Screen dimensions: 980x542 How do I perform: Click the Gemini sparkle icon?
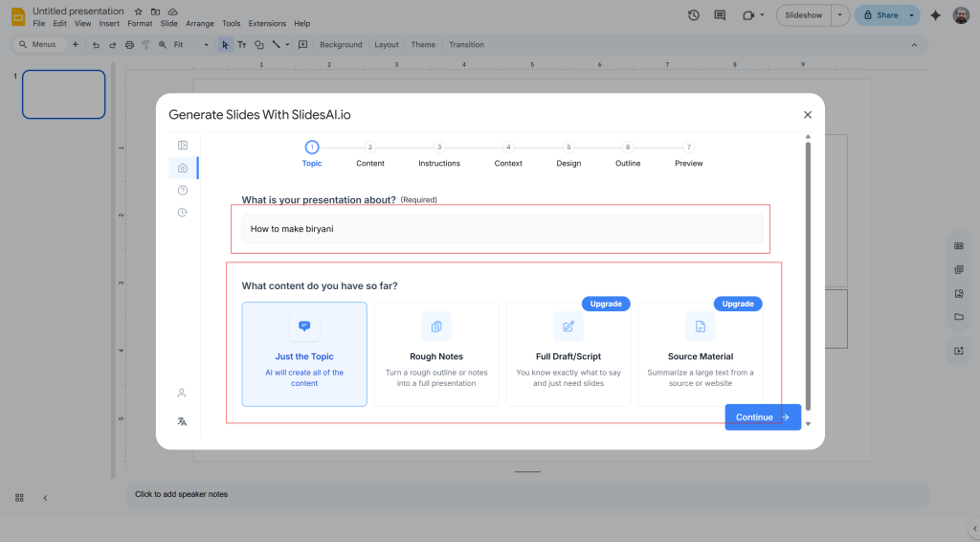pyautogui.click(x=935, y=15)
